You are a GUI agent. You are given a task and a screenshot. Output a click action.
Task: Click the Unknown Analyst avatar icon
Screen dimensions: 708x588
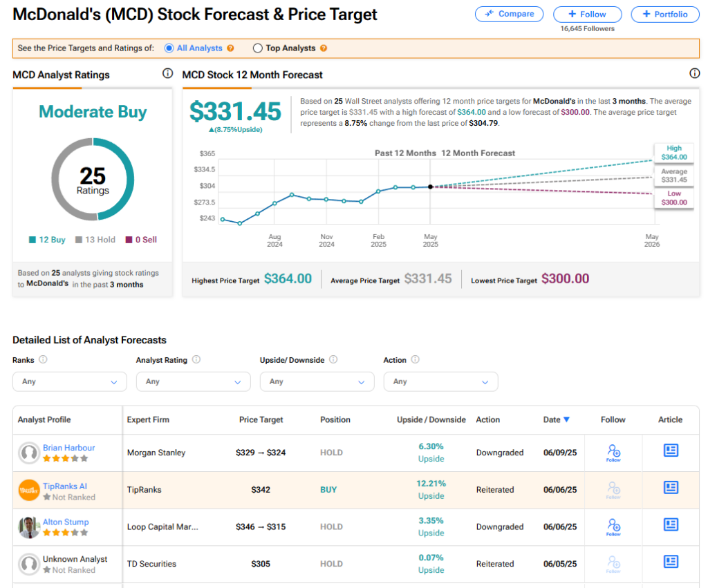(x=29, y=564)
